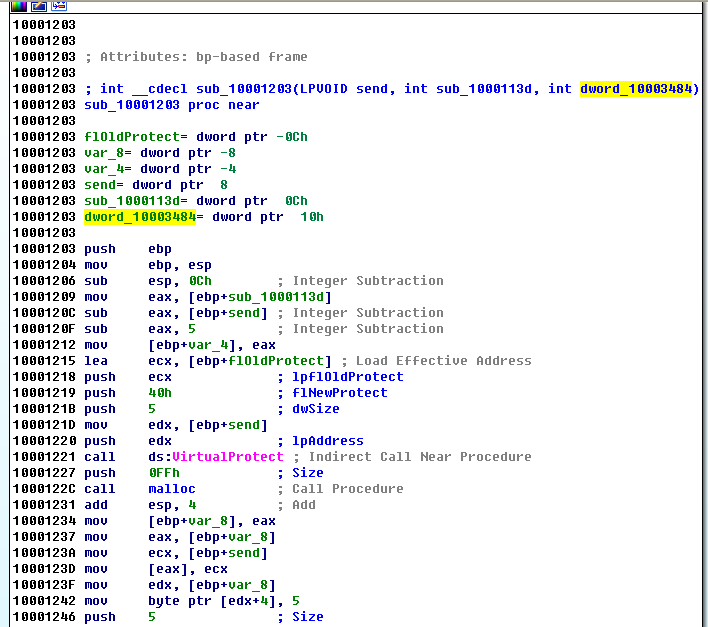Select 'sub esp, 0Ch' instruction

click(x=148, y=281)
